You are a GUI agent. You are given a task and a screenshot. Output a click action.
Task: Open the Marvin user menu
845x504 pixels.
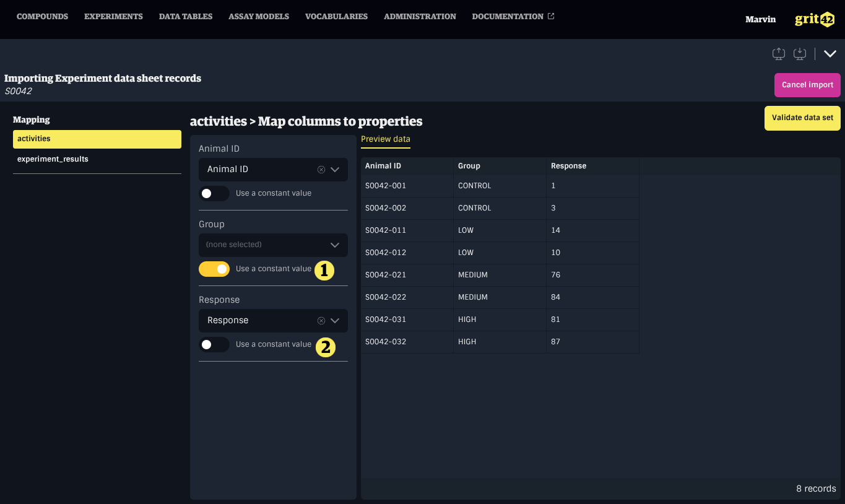point(760,19)
